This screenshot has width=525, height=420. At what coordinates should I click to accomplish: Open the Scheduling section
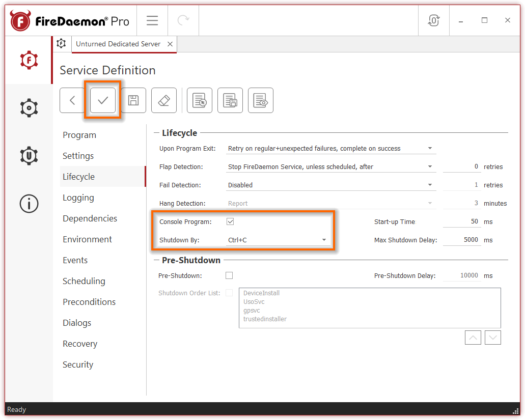103,281
